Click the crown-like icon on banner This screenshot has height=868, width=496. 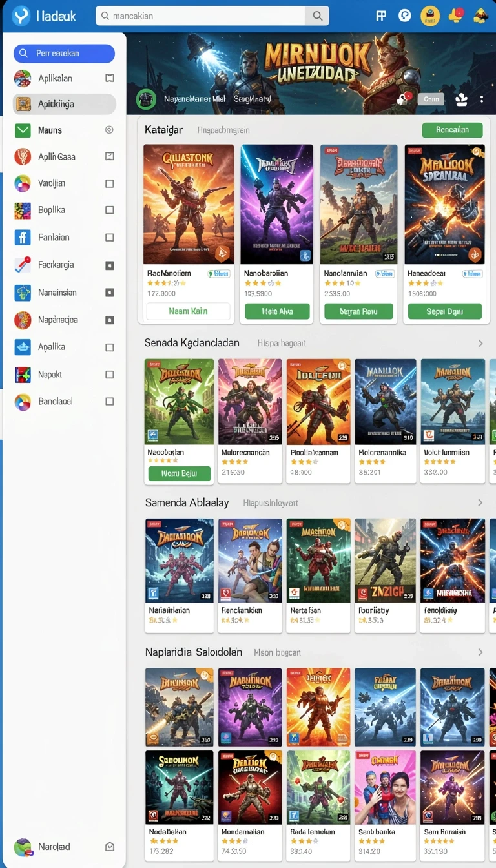coord(461,99)
